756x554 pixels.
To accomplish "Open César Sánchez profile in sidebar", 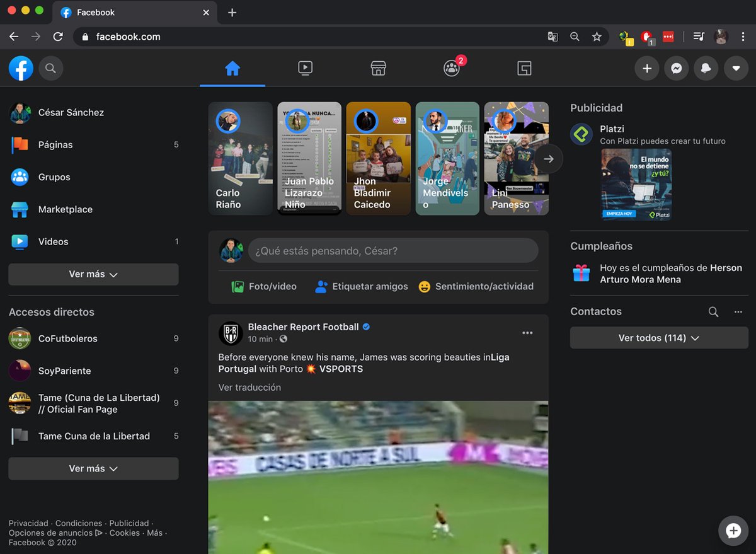I will coord(93,113).
